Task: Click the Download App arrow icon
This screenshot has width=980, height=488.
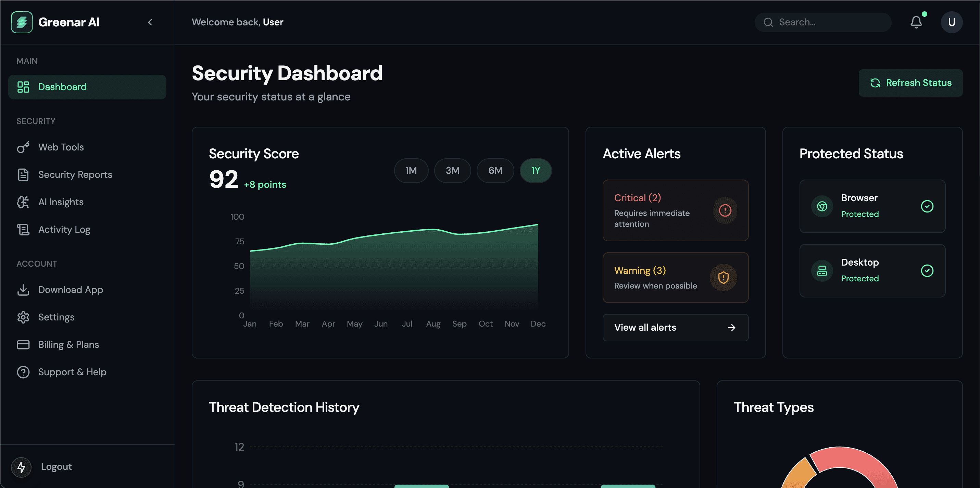Action: pyautogui.click(x=23, y=290)
